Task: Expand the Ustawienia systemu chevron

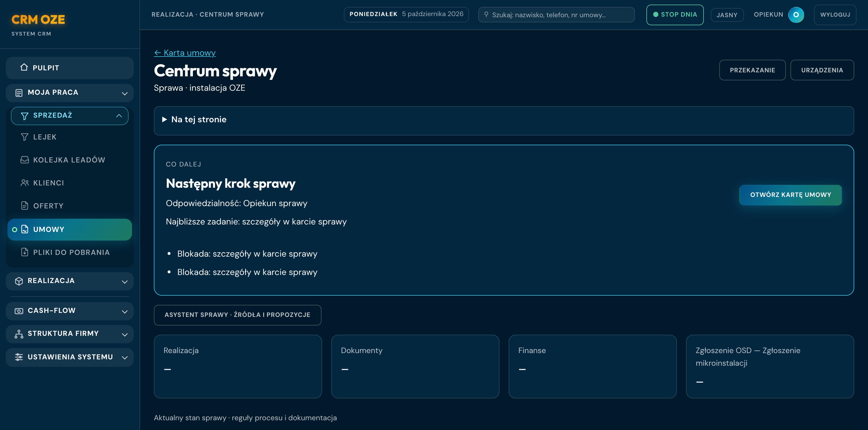Action: pos(125,358)
